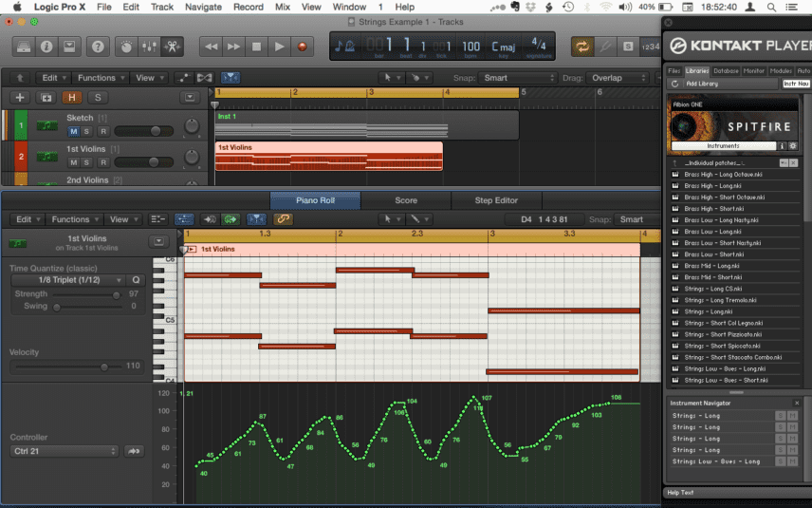
Task: Toggle global Solo S button in track header
Action: point(98,98)
